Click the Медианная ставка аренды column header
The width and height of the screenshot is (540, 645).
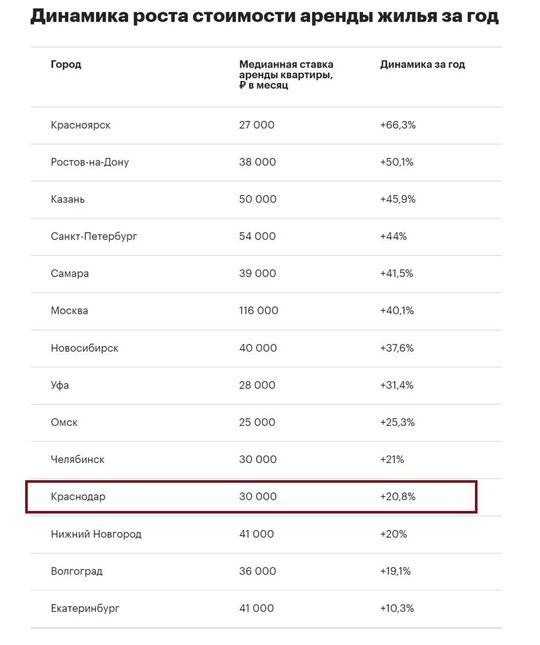click(x=286, y=74)
